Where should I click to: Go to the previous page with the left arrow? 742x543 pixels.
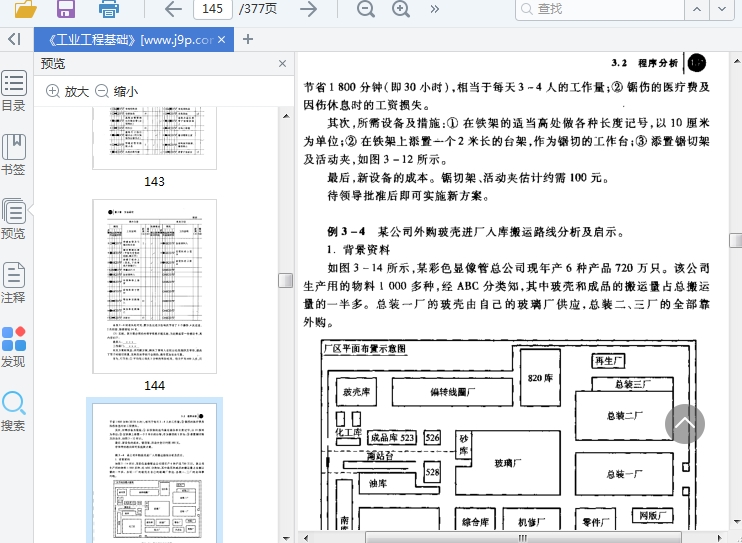(173, 9)
